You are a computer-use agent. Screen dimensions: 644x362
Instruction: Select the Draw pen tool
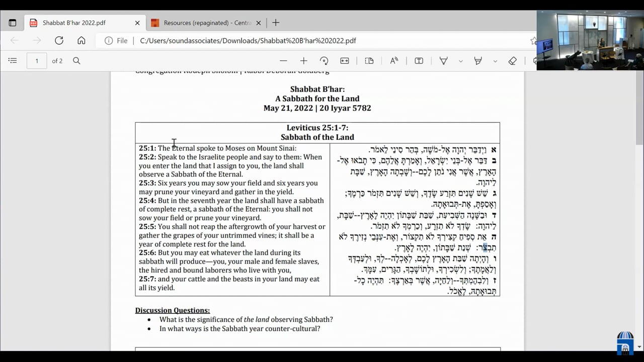pyautogui.click(x=444, y=61)
